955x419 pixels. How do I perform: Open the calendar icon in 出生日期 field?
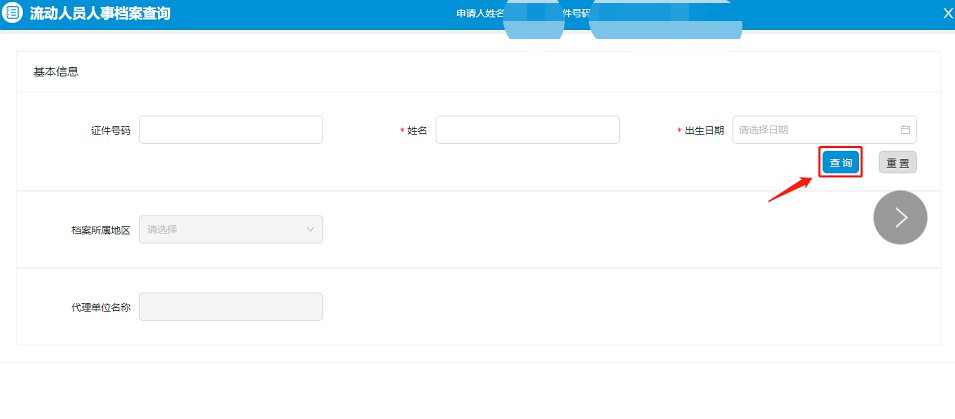point(905,130)
